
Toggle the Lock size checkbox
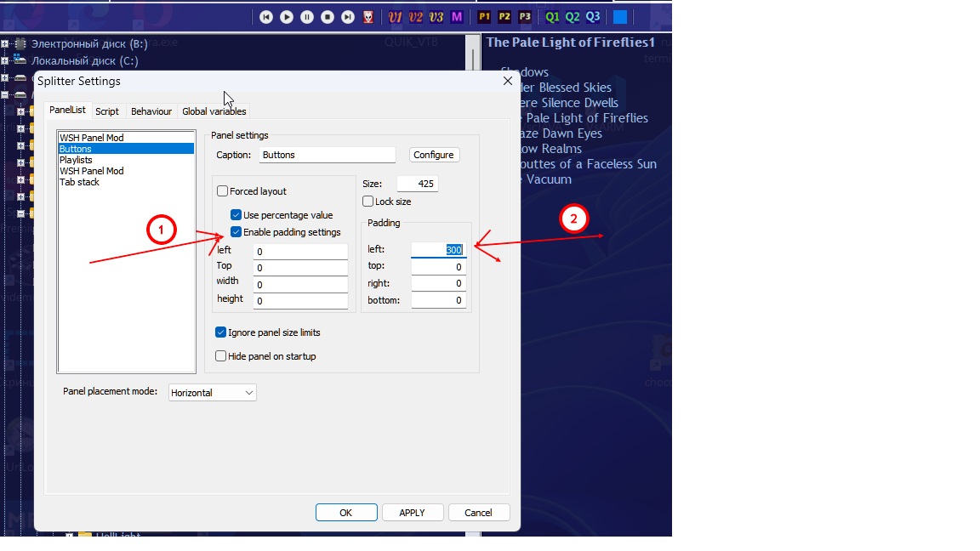point(368,202)
